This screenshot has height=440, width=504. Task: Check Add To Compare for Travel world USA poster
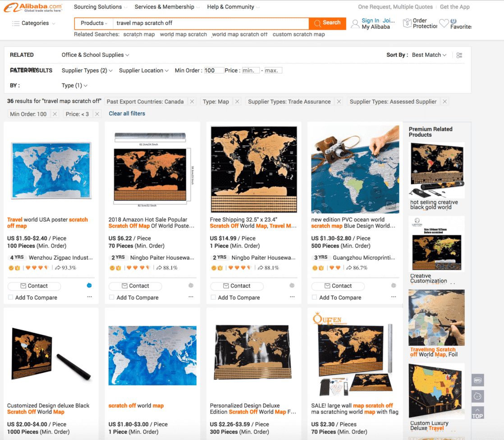pyautogui.click(x=11, y=297)
